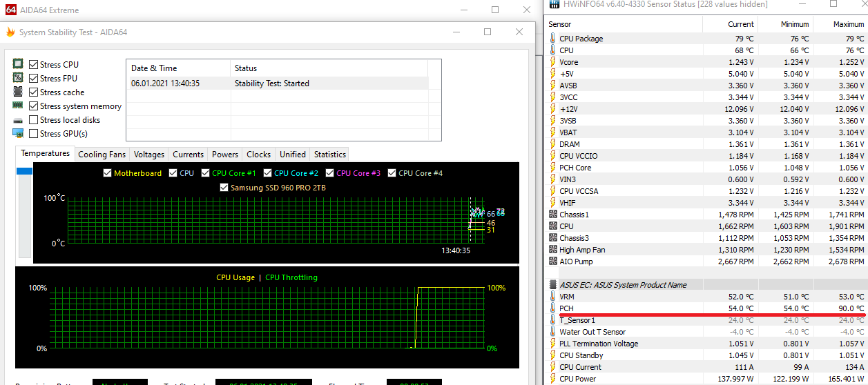Uncheck the Stress FPU checkbox

(33, 78)
